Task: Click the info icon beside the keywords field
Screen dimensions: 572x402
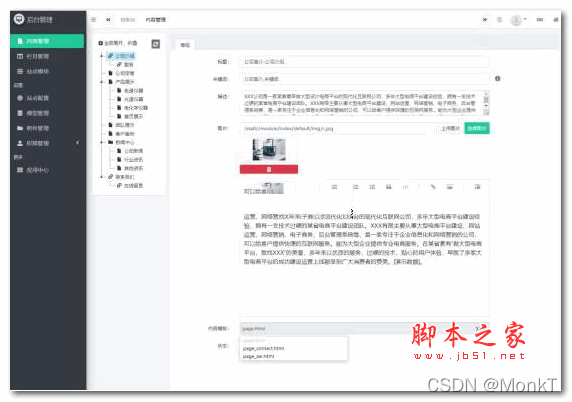Action: 498,78
